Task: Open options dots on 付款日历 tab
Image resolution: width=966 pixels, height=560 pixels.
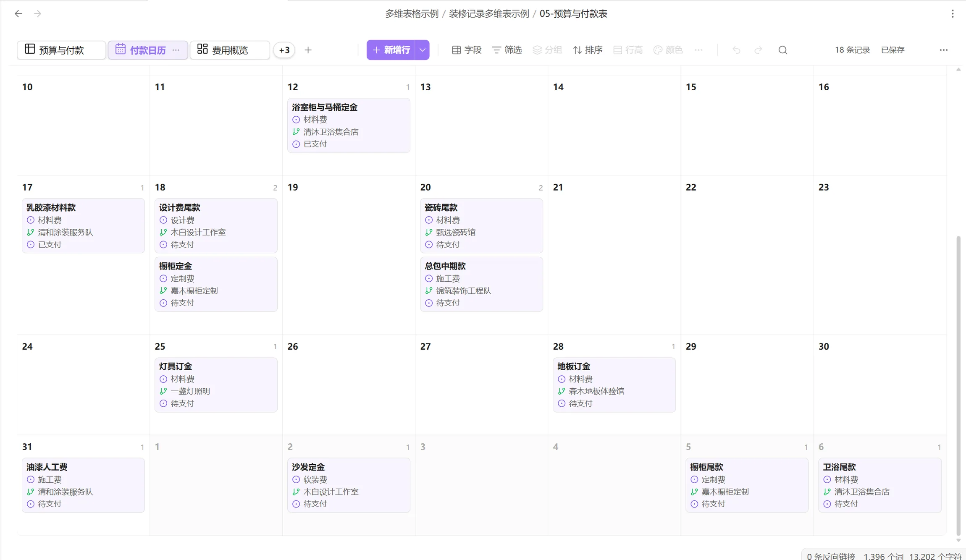Action: (176, 50)
